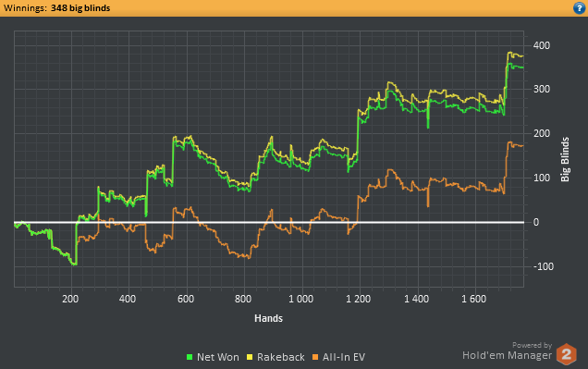
Task: Click the 400 label on big blinds axis
Action: click(542, 45)
